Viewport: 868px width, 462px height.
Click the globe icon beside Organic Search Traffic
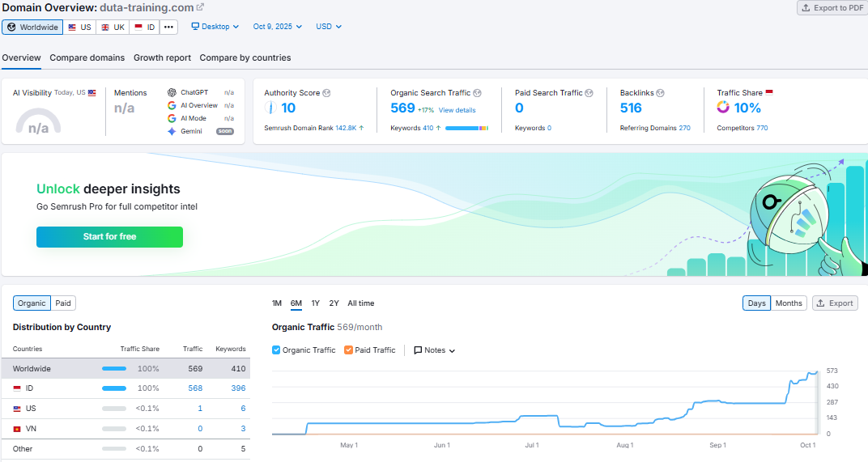[478, 93]
